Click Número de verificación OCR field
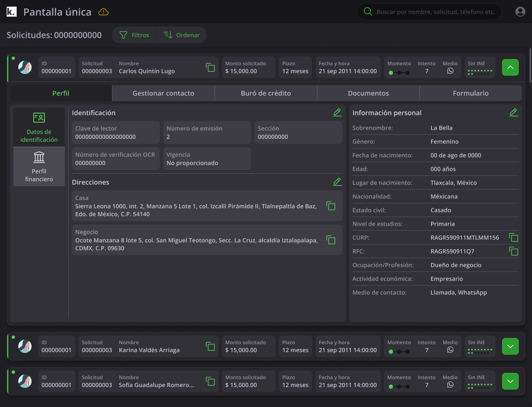Screen dimensions: 532x407 coord(116,159)
